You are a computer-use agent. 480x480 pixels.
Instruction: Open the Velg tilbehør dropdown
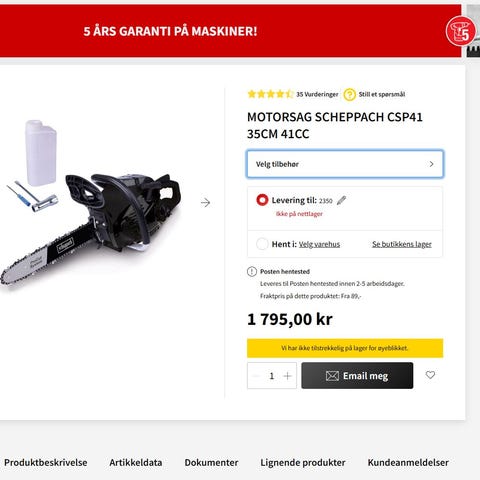(x=345, y=164)
